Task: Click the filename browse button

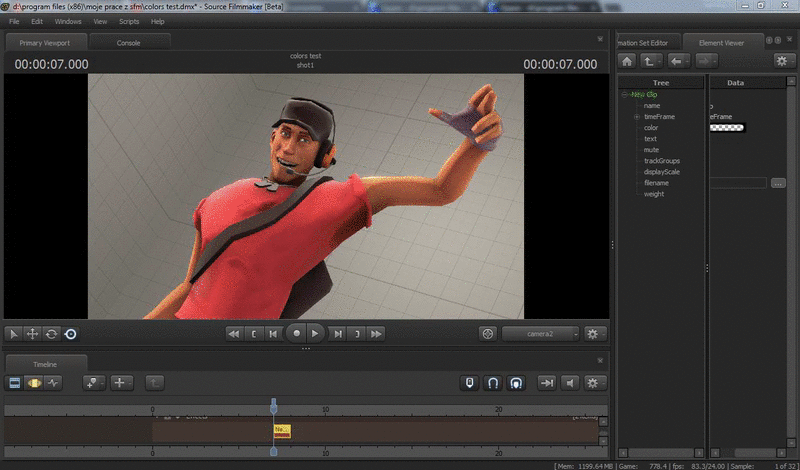Action: point(778,183)
